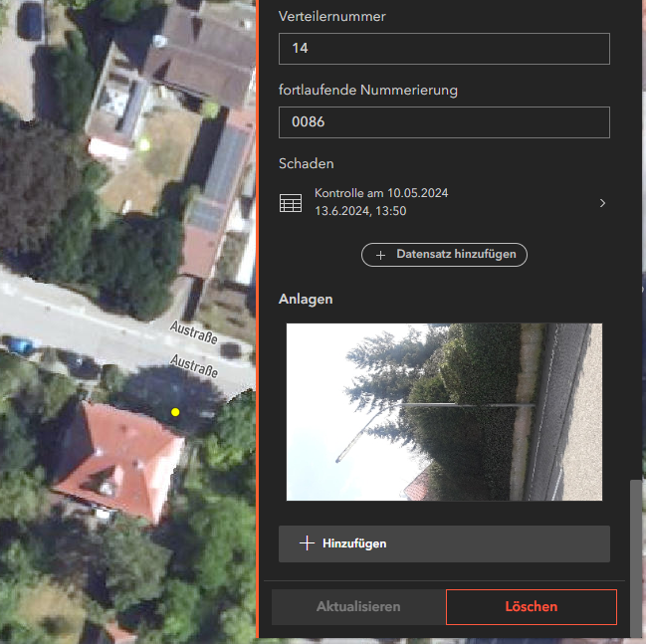The width and height of the screenshot is (646, 644).
Task: Click the lower Austraße street label
Action: (194, 364)
